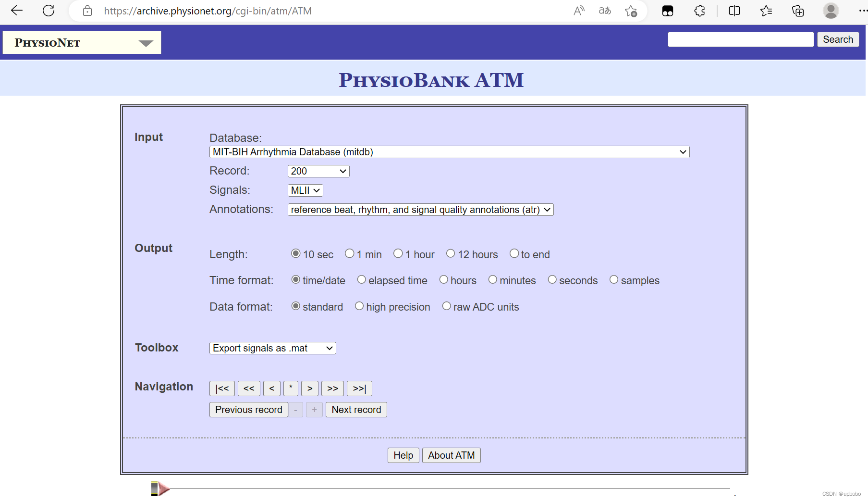The image size is (868, 501).
Task: Open the browser extensions puzzle icon
Action: 700,11
